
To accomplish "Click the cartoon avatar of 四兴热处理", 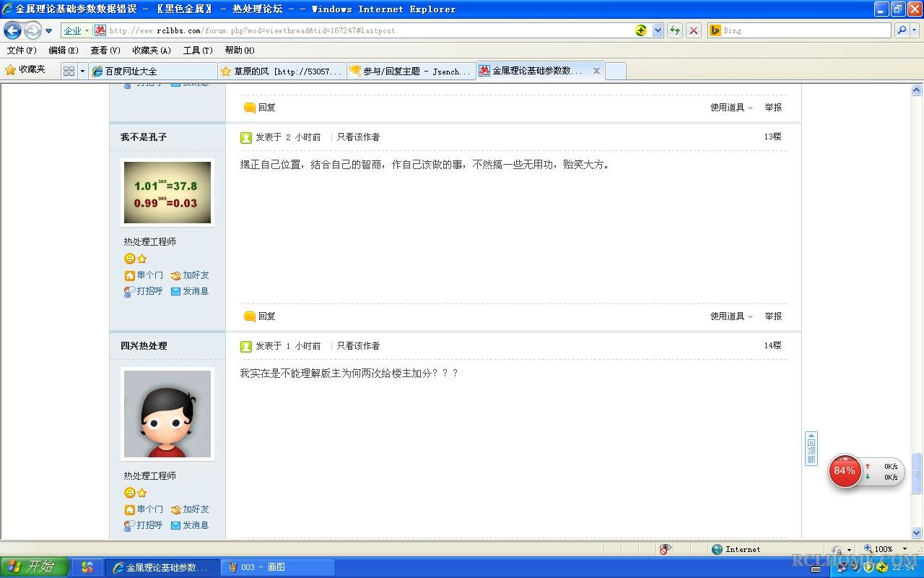I will coord(167,414).
